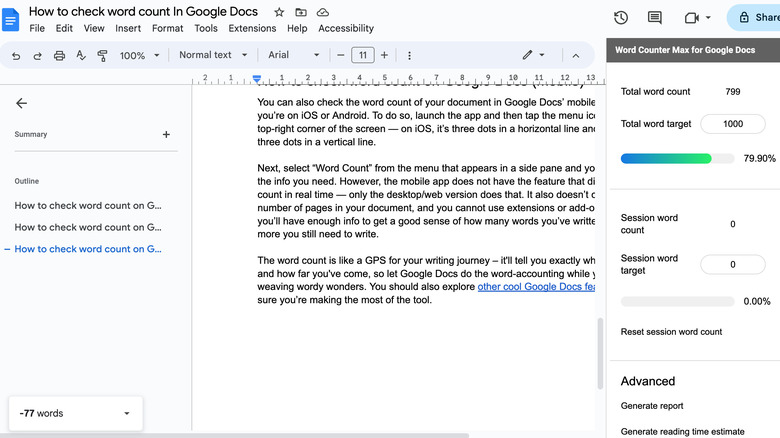780x438 pixels.
Task: Click the document vertical scrollbar
Action: [x=600, y=353]
